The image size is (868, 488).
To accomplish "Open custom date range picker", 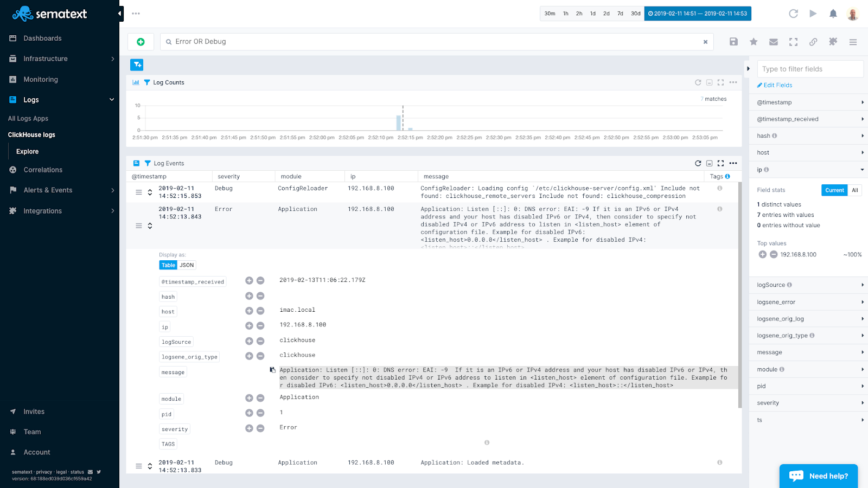I will tap(698, 14).
